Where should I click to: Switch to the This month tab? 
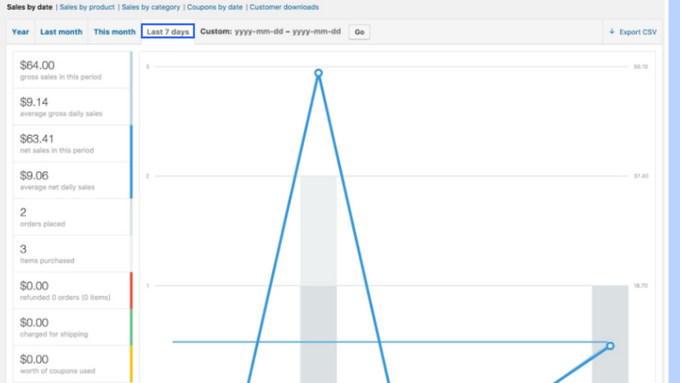[114, 32]
